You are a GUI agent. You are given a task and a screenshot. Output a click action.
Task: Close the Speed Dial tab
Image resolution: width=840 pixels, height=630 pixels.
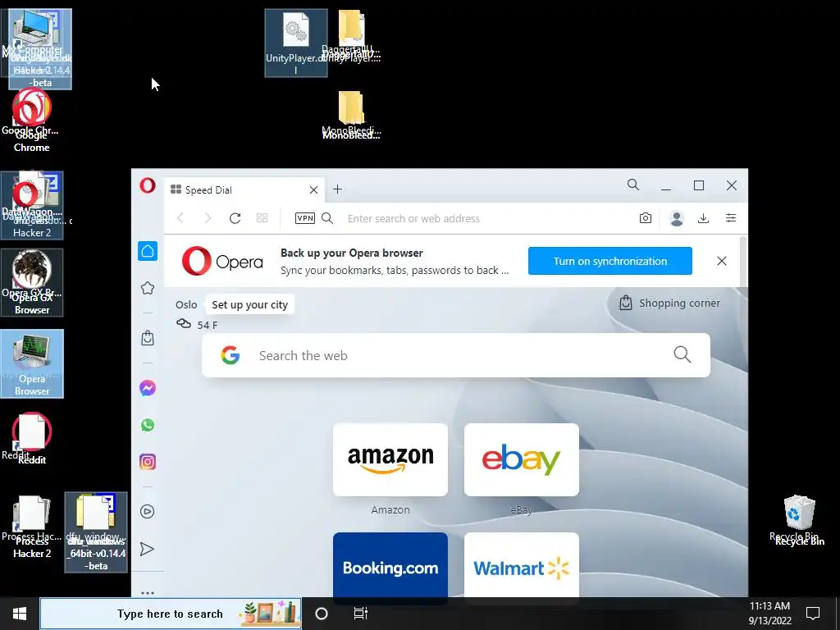point(314,189)
